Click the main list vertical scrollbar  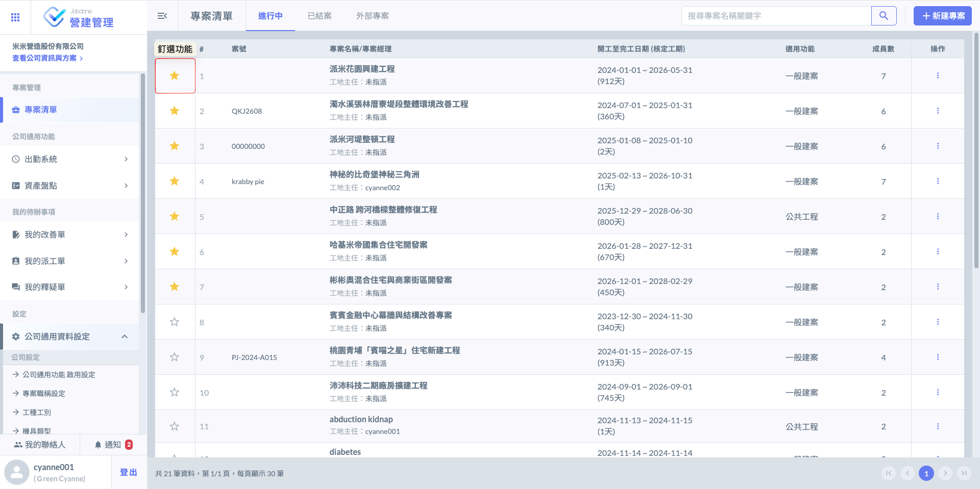pos(976,153)
